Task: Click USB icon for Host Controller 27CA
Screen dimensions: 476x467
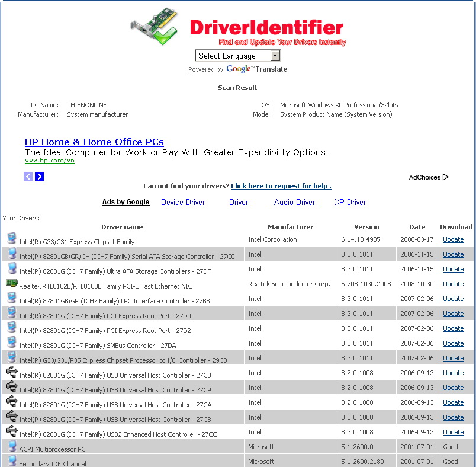Action: (12, 401)
